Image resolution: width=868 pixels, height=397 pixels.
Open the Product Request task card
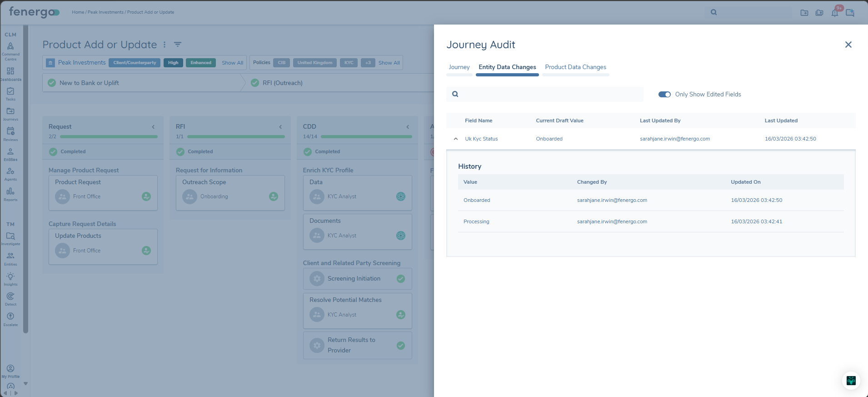(103, 193)
